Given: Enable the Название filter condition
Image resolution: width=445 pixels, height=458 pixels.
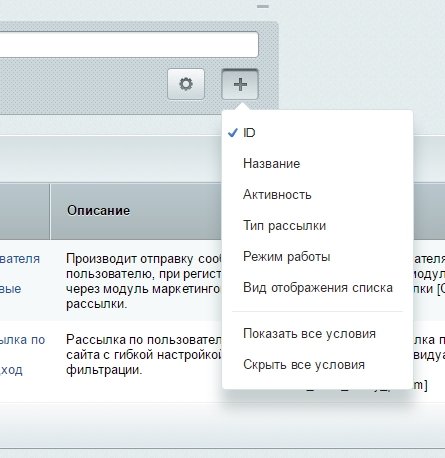Looking at the screenshot, I should tap(317, 164).
